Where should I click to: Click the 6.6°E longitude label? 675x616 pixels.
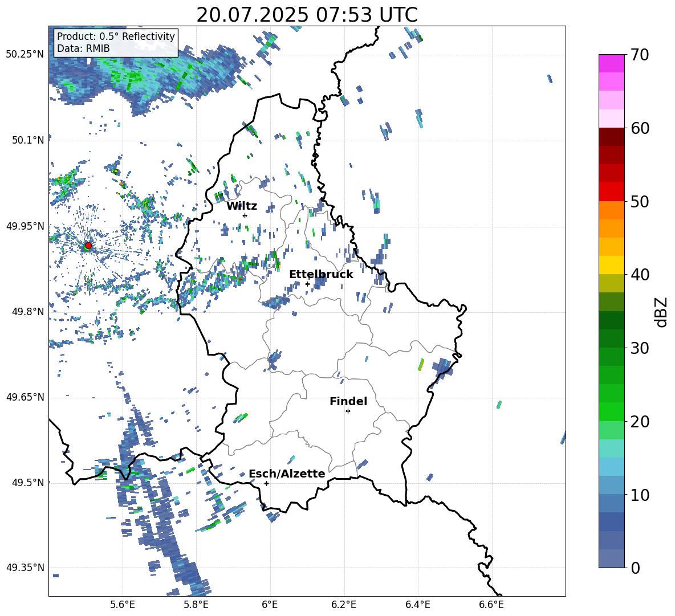[491, 605]
